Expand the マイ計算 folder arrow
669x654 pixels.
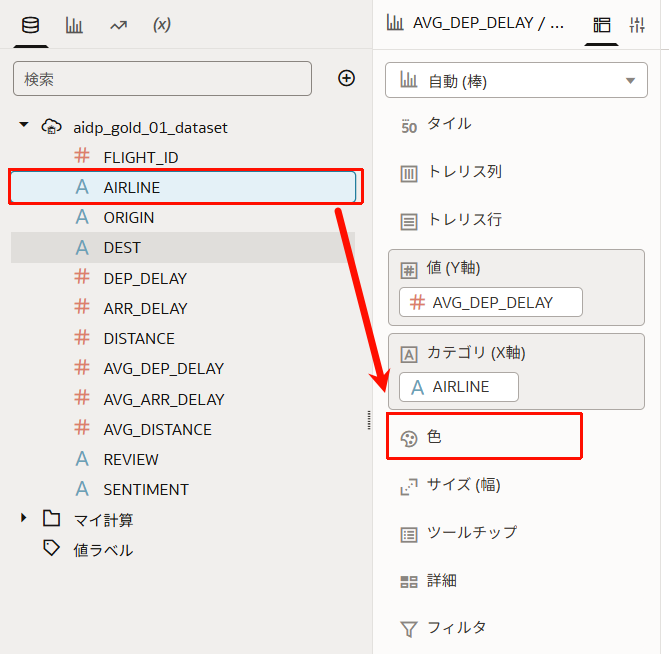point(24,518)
